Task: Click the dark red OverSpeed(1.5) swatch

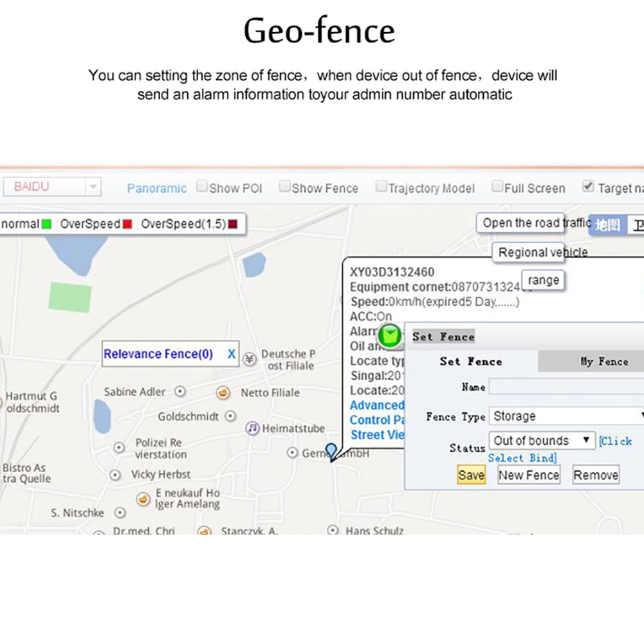Action: coord(233,224)
